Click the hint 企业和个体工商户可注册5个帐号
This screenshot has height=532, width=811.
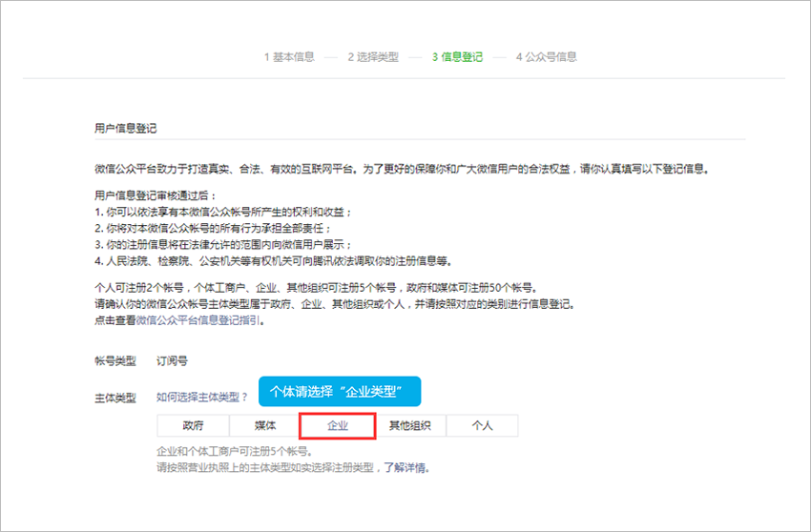coord(232,451)
